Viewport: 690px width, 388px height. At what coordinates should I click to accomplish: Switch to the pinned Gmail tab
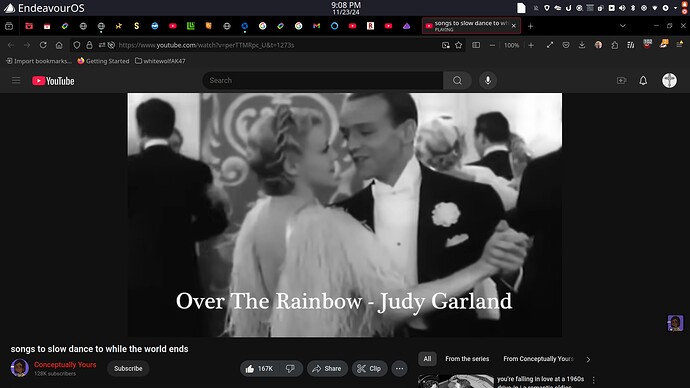click(316, 26)
